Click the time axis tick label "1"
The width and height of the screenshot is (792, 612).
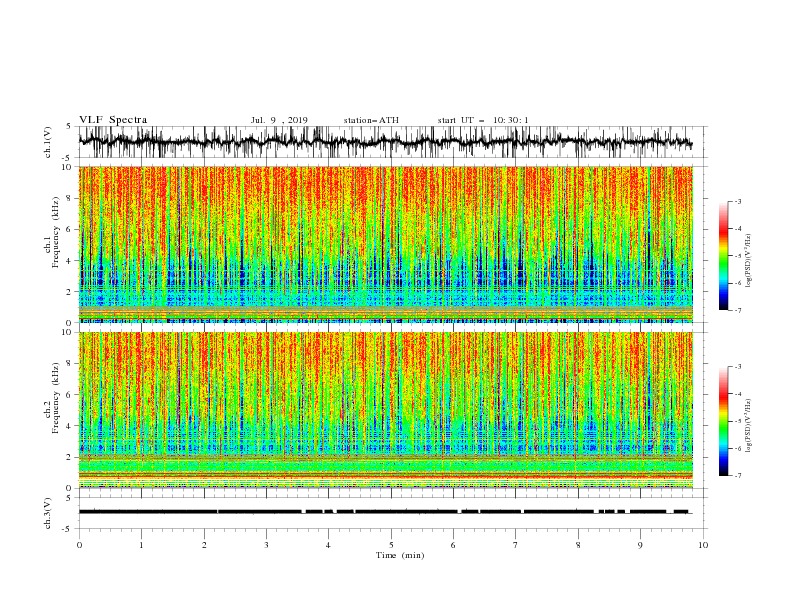(141, 545)
